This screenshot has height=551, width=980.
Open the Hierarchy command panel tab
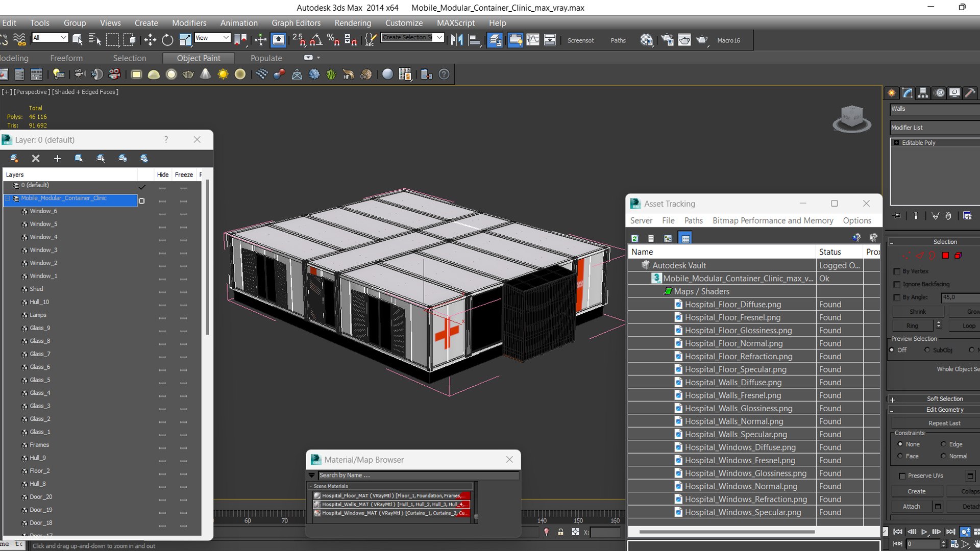923,93
